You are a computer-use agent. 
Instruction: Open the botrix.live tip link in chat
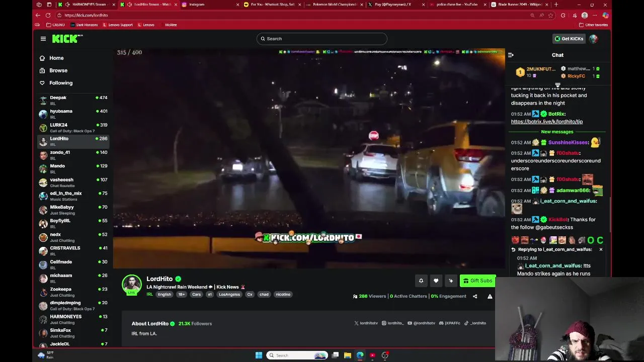coord(547,122)
